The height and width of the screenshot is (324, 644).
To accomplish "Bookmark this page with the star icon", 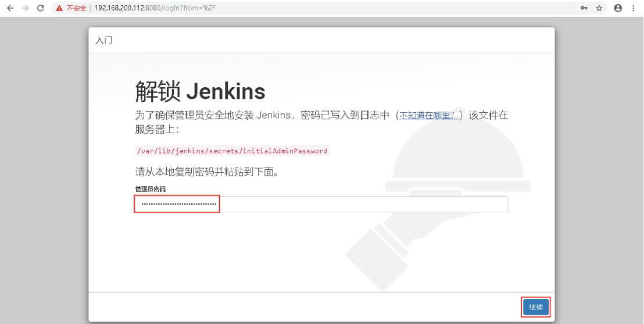I will [x=599, y=8].
